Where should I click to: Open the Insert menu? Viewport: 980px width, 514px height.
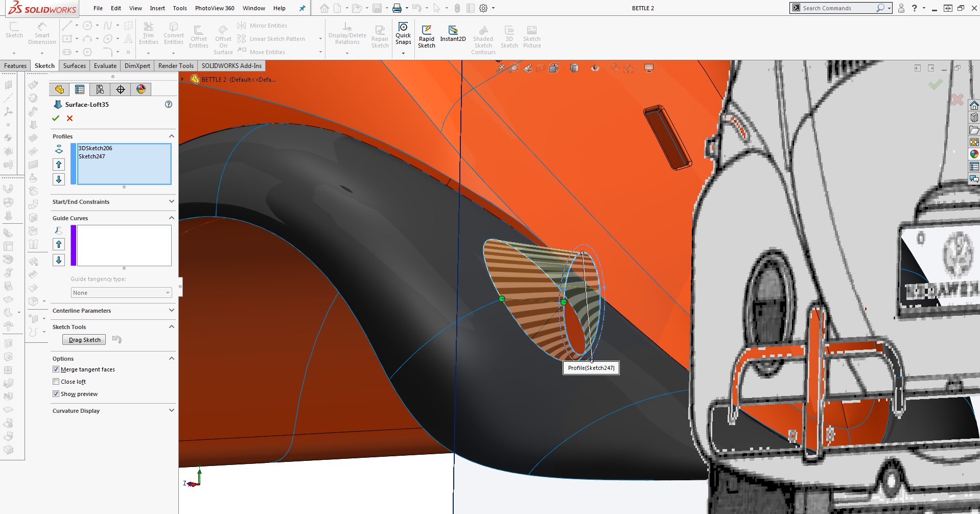(x=157, y=8)
